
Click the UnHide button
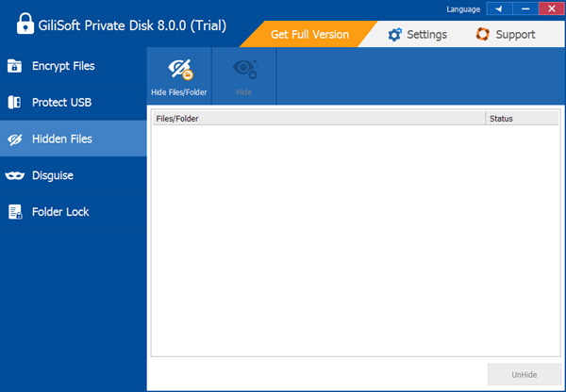(x=524, y=375)
